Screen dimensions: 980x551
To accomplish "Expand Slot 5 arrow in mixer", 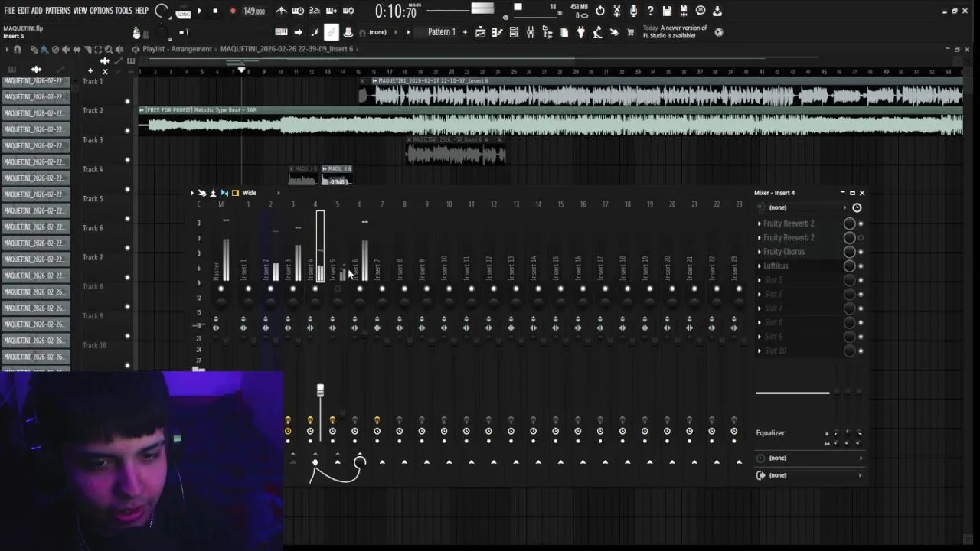I will [x=759, y=280].
